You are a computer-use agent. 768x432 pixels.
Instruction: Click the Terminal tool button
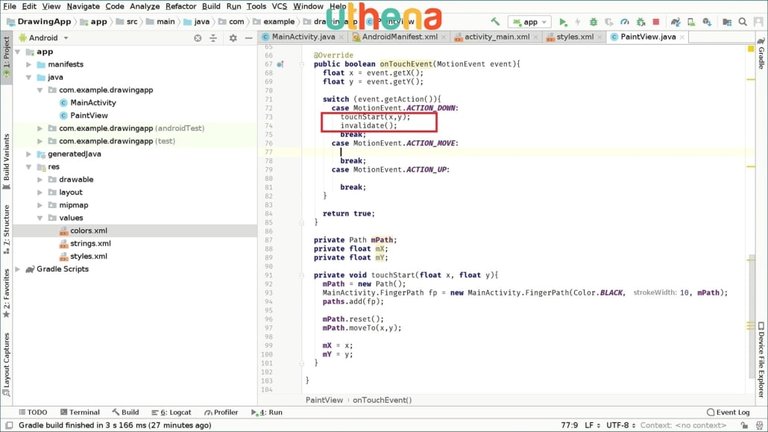click(78, 412)
